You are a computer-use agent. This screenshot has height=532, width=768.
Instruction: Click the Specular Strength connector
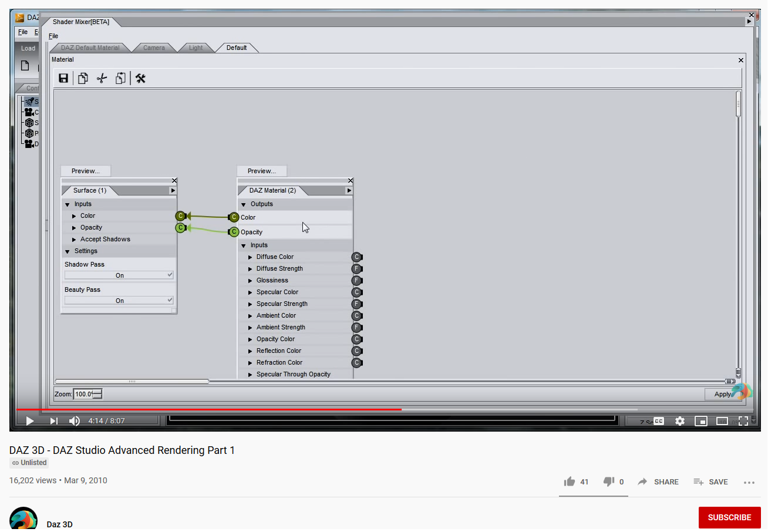pos(357,304)
